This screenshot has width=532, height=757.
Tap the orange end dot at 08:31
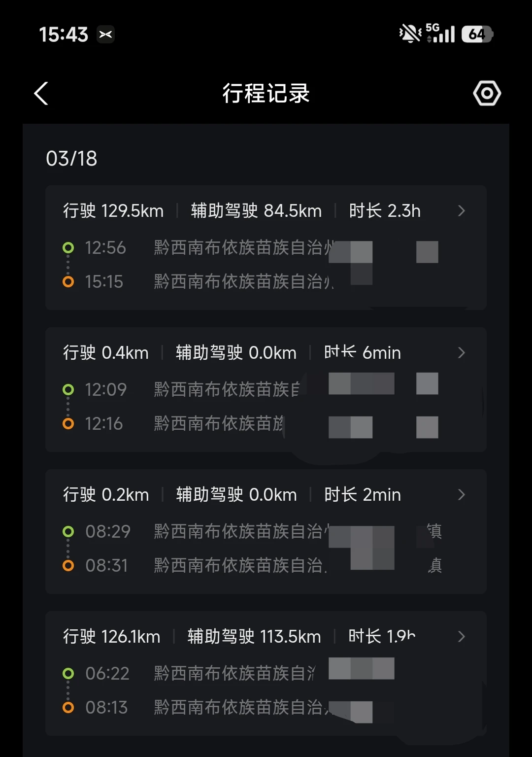(x=68, y=565)
